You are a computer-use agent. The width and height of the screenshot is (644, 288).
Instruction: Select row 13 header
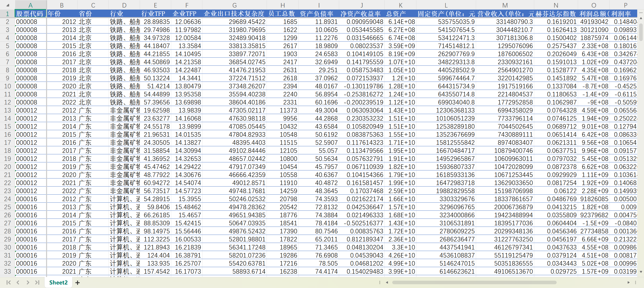(x=7, y=110)
